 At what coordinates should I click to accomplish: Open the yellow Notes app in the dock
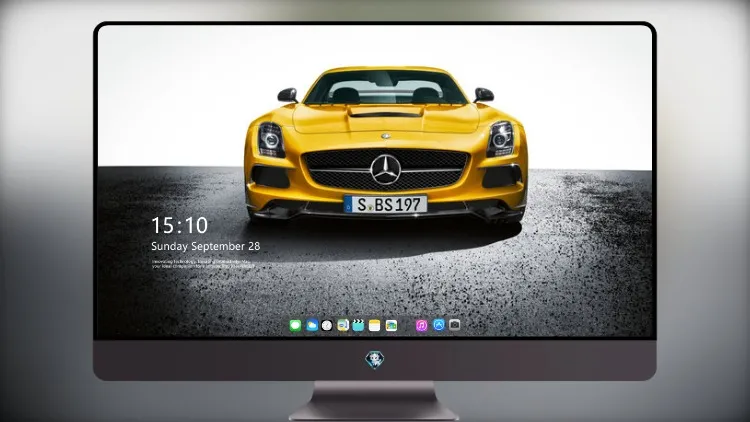pos(375,326)
